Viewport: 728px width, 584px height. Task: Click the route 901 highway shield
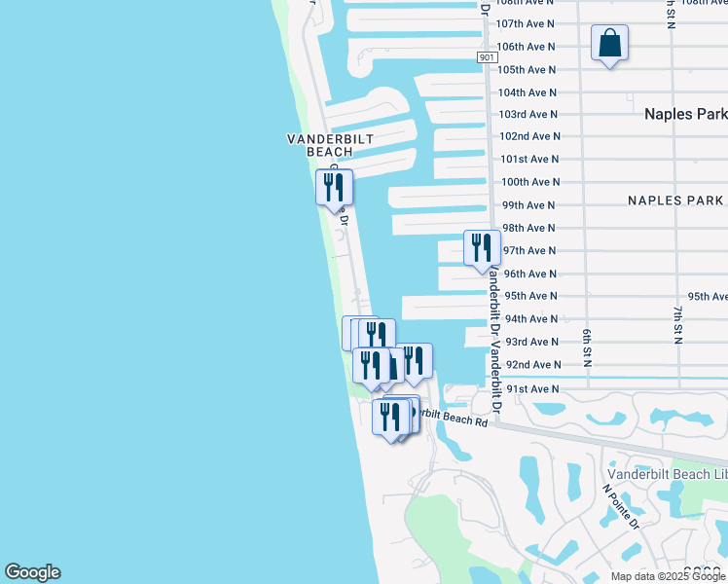[487, 57]
